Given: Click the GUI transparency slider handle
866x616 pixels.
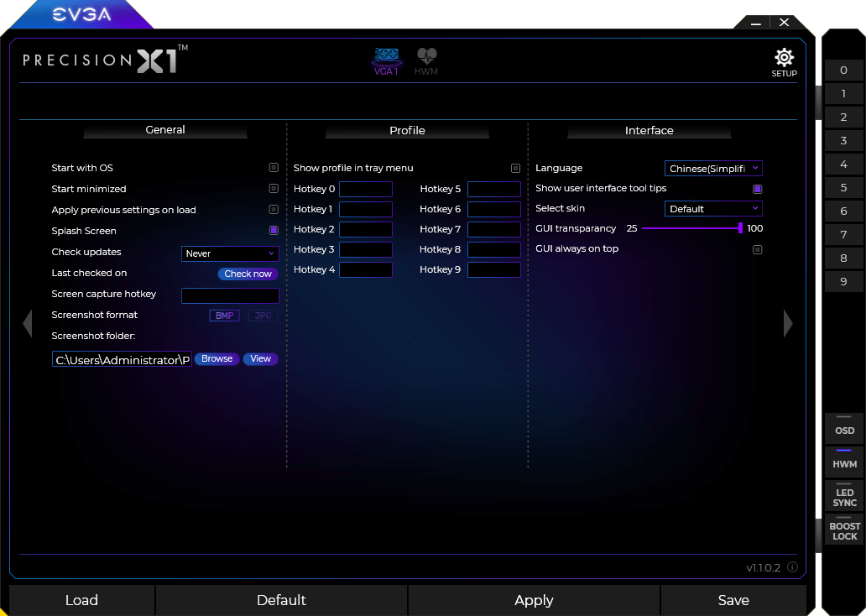Looking at the screenshot, I should click(x=740, y=228).
